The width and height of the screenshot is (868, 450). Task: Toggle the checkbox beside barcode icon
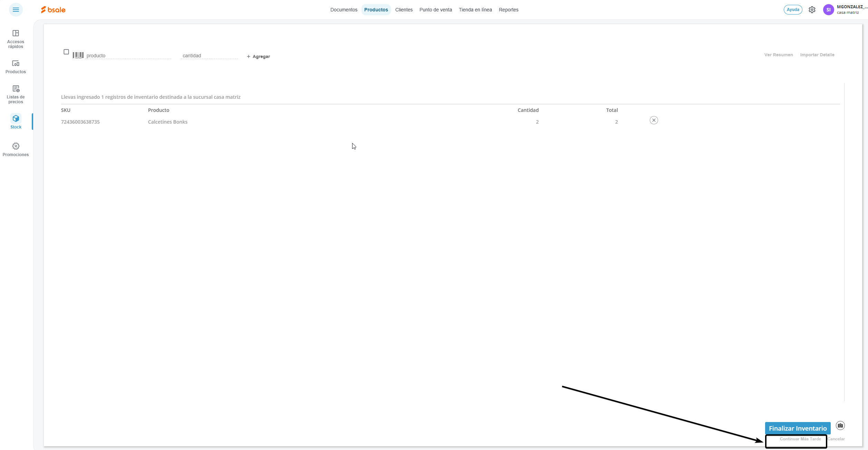66,52
